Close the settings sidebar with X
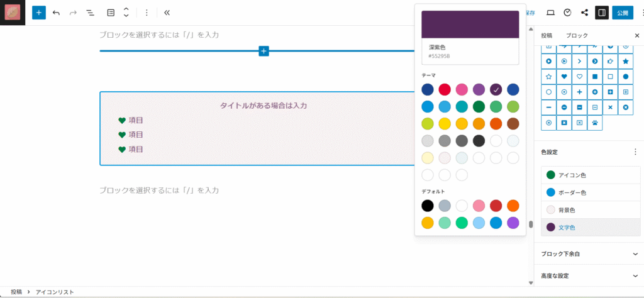 point(637,36)
